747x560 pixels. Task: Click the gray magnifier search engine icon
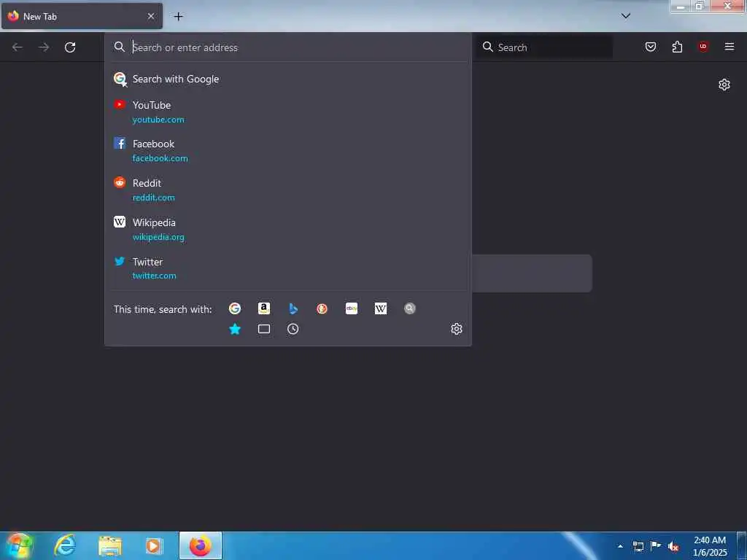tap(410, 308)
